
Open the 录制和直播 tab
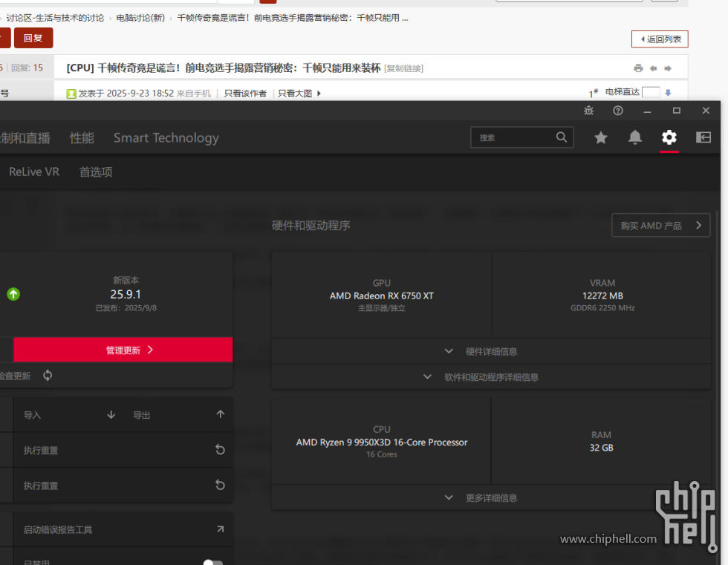point(25,138)
